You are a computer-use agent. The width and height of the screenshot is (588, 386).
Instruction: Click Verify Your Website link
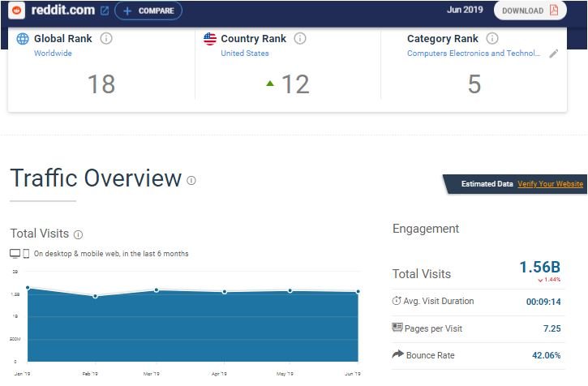(550, 184)
